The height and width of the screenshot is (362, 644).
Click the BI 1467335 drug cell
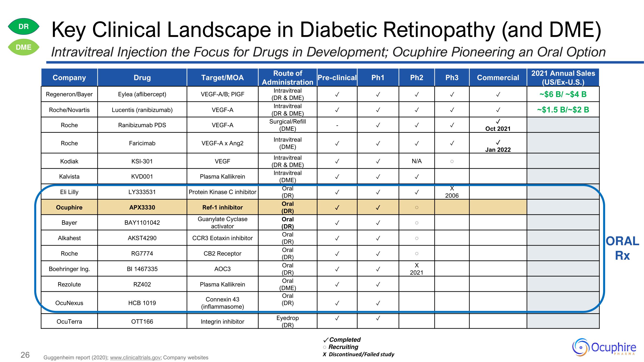pos(142,269)
